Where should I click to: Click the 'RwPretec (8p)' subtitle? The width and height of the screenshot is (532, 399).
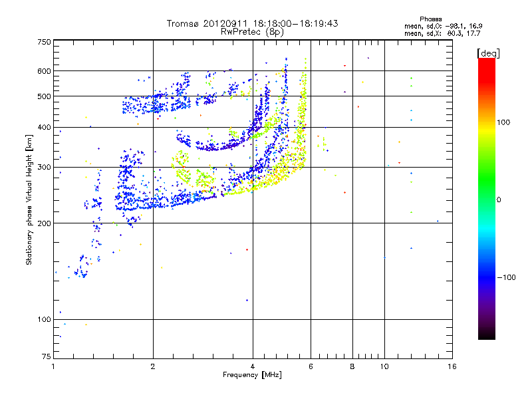pos(252,32)
